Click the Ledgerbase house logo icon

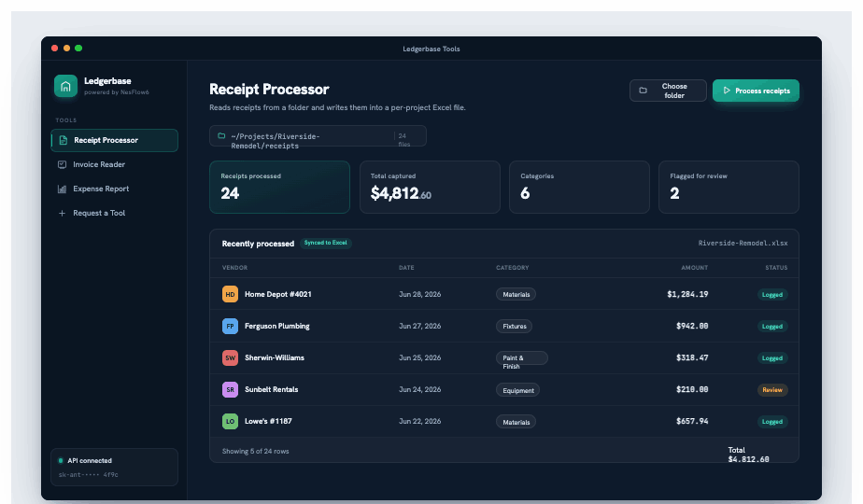pos(65,86)
